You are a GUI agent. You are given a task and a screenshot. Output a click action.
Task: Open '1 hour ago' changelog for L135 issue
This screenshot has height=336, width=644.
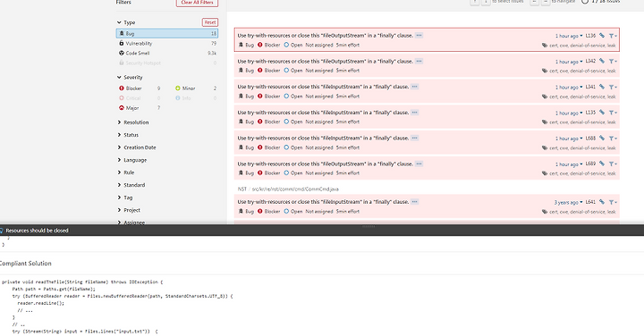click(x=569, y=113)
